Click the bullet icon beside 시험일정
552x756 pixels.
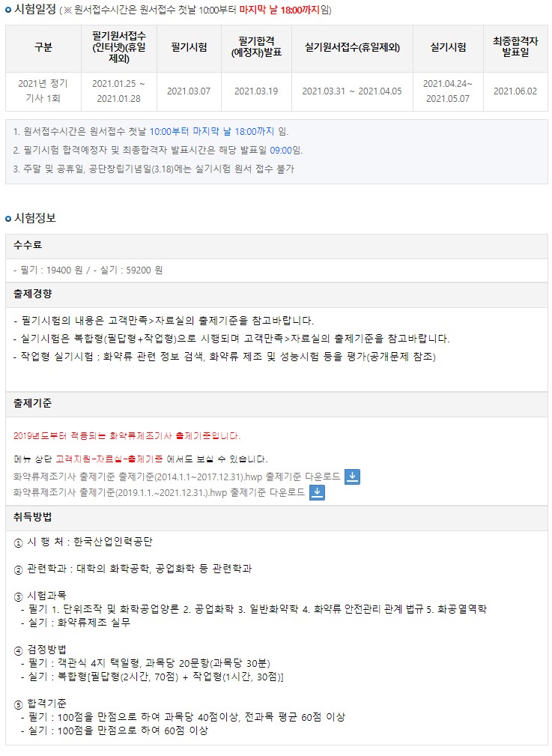point(8,10)
